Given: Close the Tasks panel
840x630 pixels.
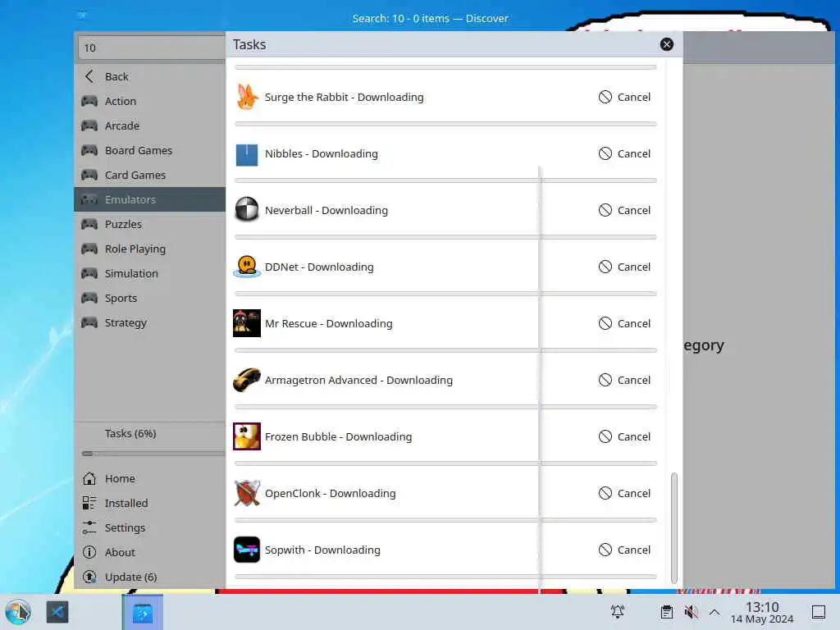Looking at the screenshot, I should [x=666, y=44].
